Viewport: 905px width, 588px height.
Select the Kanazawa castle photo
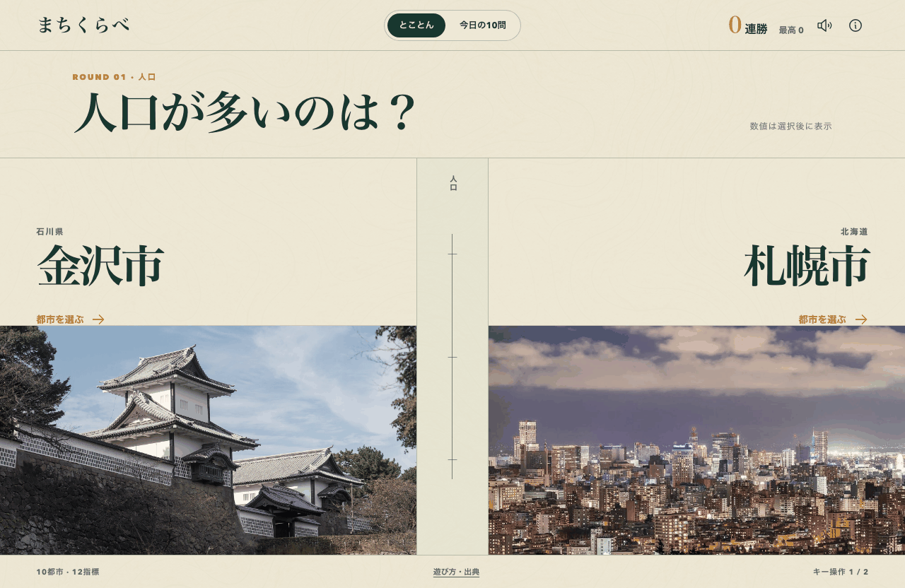click(208, 440)
